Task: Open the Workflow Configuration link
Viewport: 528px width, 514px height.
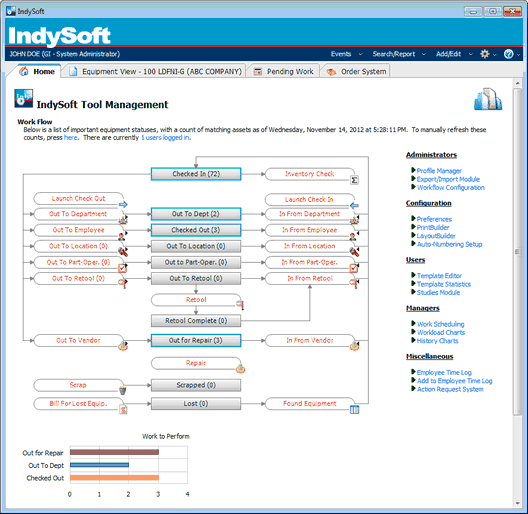Action: pos(451,188)
